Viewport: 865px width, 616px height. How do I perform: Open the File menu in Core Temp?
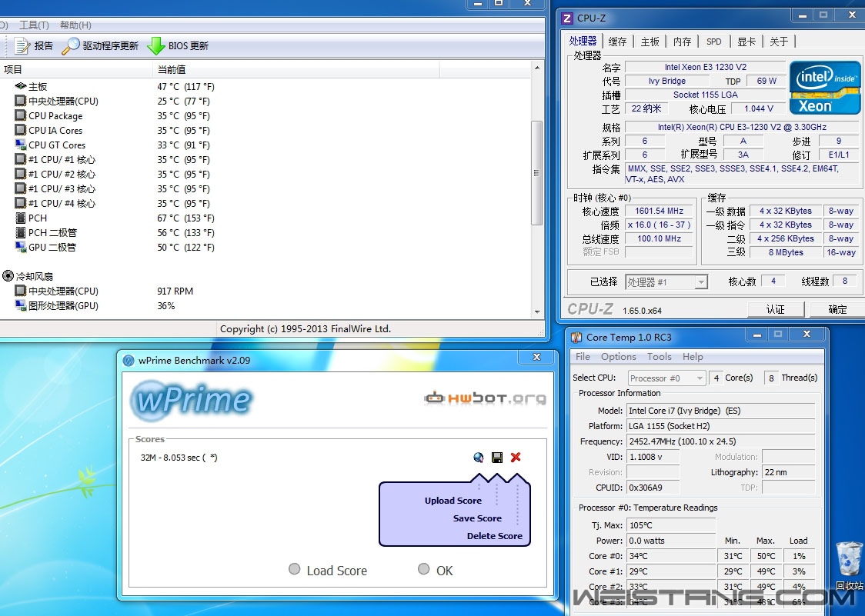(x=583, y=357)
